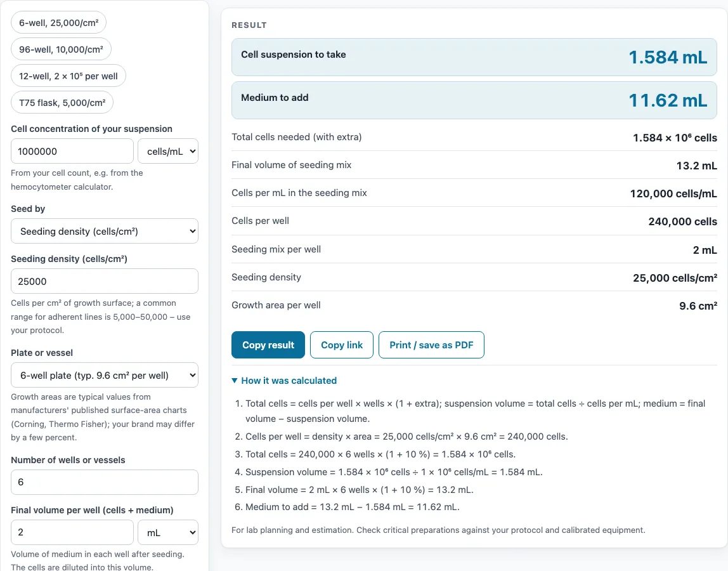Click the 'Cell concentration of your suspension' label
The width and height of the screenshot is (728, 571).
point(91,129)
